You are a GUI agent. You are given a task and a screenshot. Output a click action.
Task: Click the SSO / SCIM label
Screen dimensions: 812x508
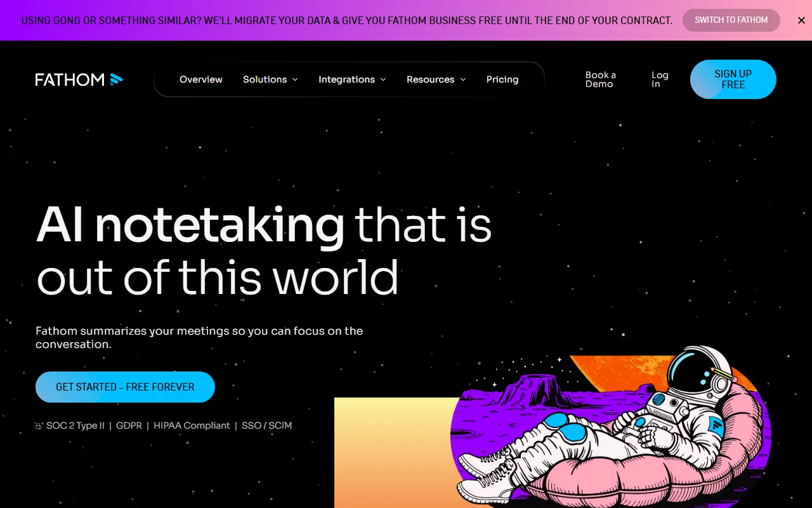266,425
